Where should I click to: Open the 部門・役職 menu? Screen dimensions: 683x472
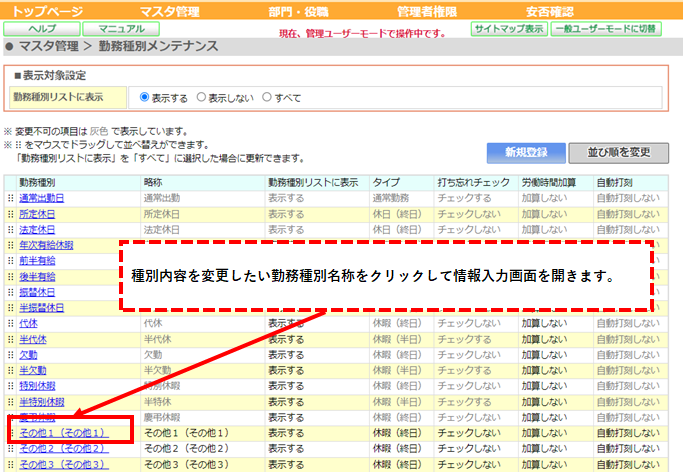[x=298, y=11]
